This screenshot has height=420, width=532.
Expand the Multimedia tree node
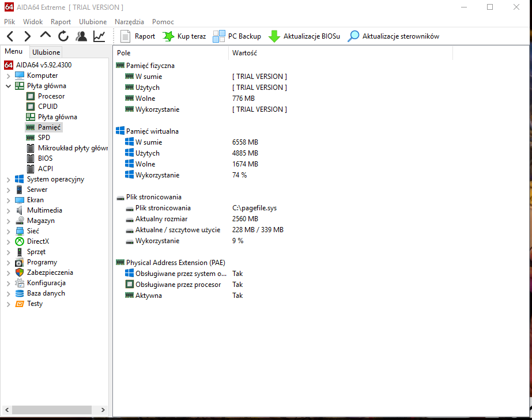point(9,211)
